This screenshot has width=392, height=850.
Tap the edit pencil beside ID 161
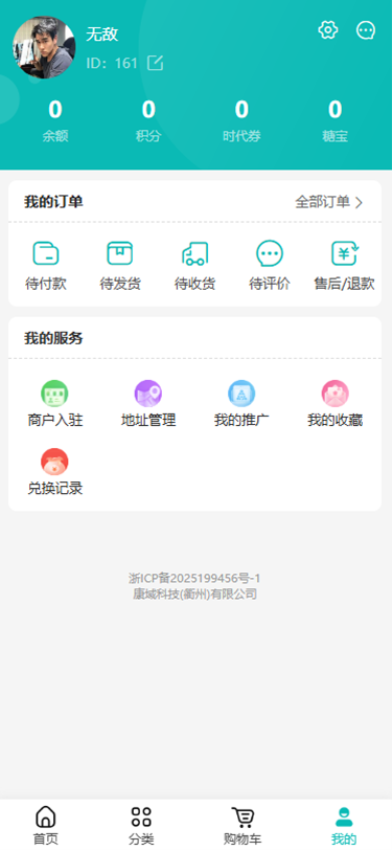[156, 63]
